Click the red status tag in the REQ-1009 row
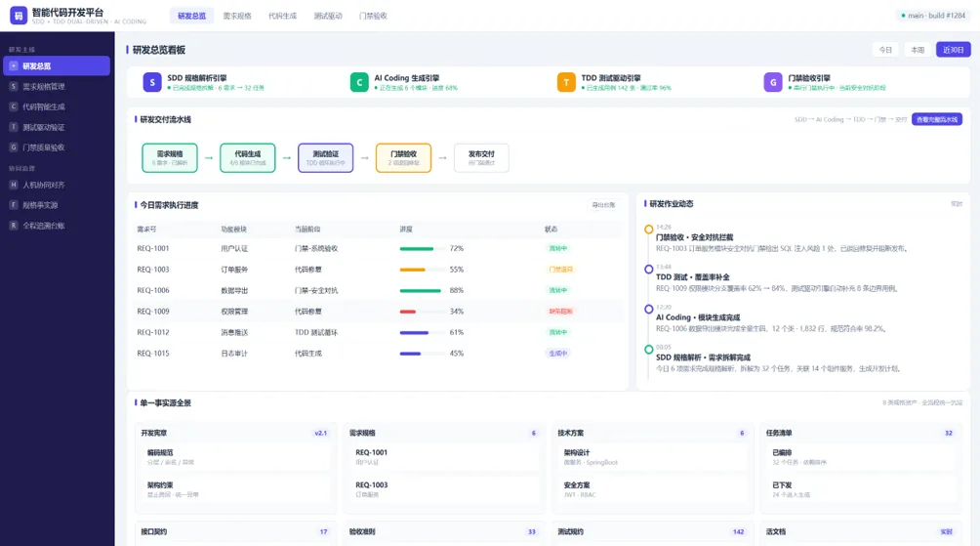 pyautogui.click(x=560, y=312)
